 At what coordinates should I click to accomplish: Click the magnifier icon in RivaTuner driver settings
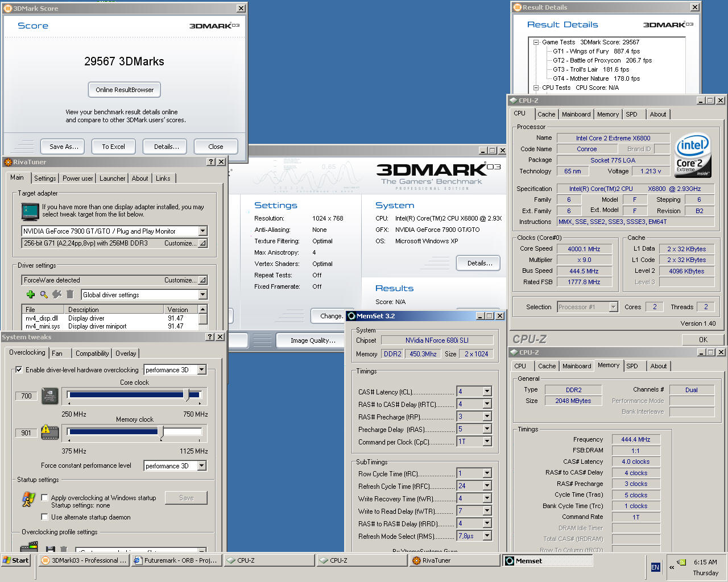[x=44, y=294]
